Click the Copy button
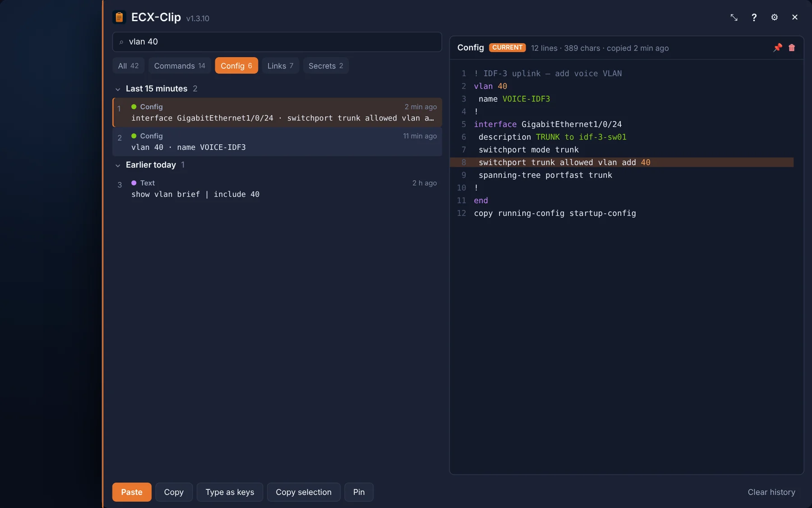This screenshot has width=812, height=508. [174, 492]
